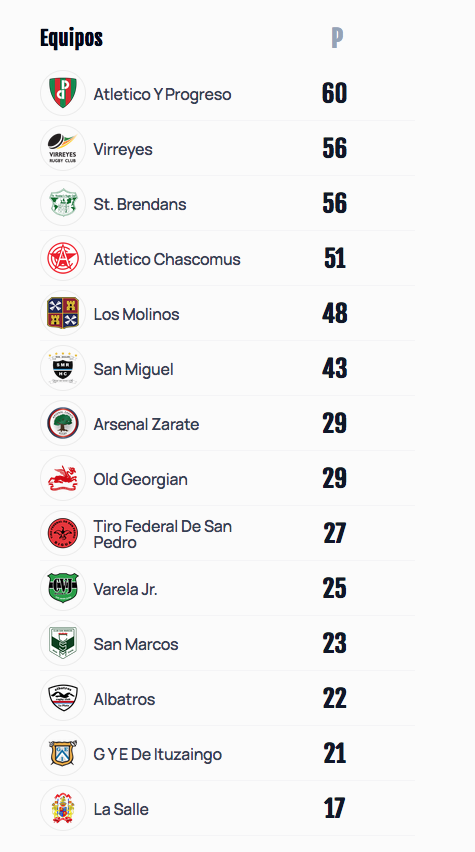Click the Varela Jr. green CVJ badge
The image size is (475, 852).
coord(63,588)
